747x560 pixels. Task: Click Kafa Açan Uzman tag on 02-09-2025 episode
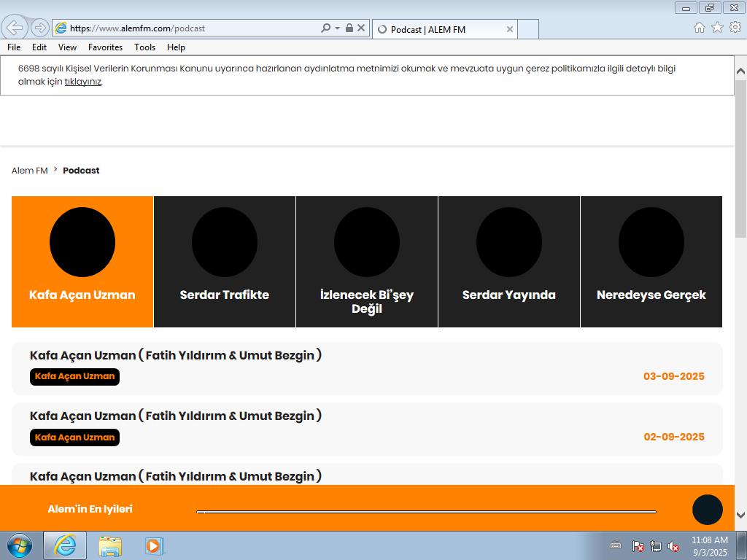click(x=75, y=437)
